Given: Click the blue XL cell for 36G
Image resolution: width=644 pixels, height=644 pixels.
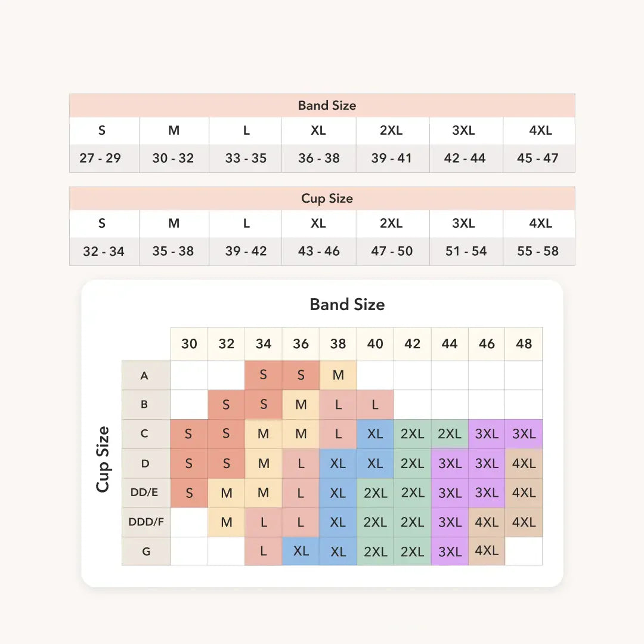Looking at the screenshot, I should click(301, 551).
